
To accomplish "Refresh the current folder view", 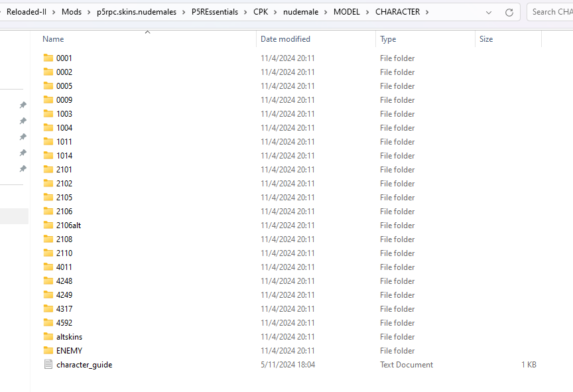I will point(509,13).
